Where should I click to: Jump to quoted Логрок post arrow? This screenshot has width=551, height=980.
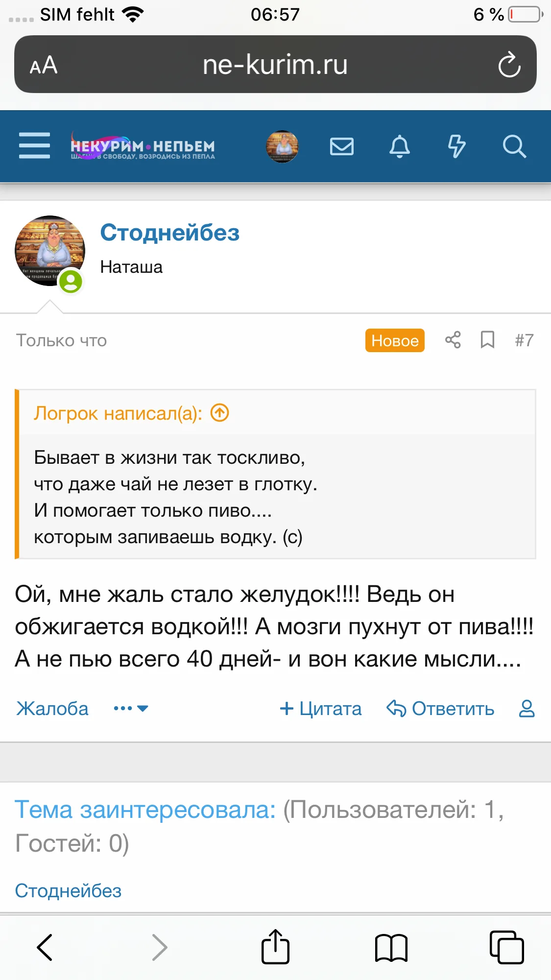pyautogui.click(x=220, y=413)
